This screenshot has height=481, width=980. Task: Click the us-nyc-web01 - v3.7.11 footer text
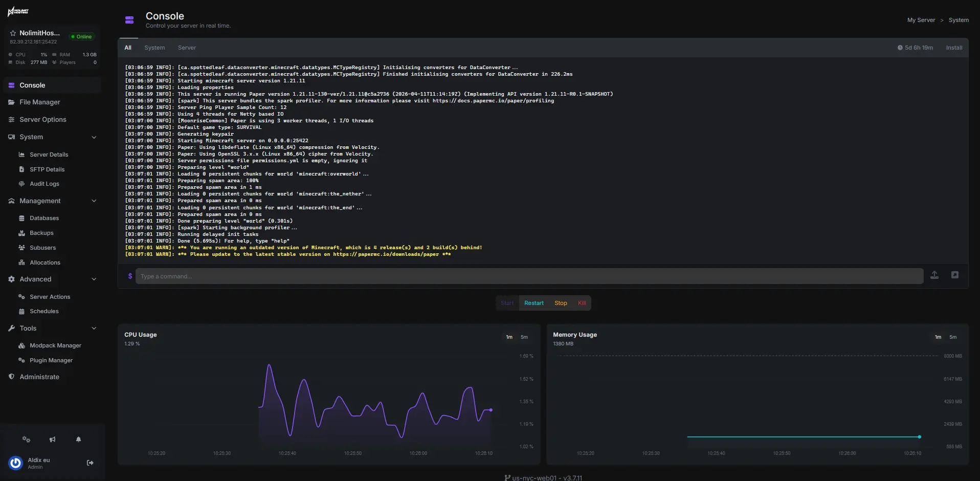point(543,478)
